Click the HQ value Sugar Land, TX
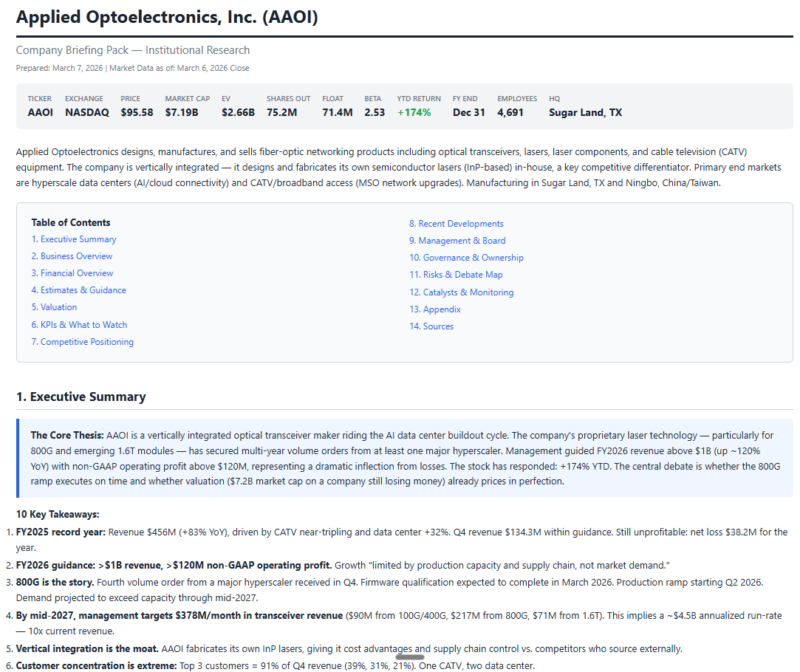800x672 pixels. click(x=585, y=113)
